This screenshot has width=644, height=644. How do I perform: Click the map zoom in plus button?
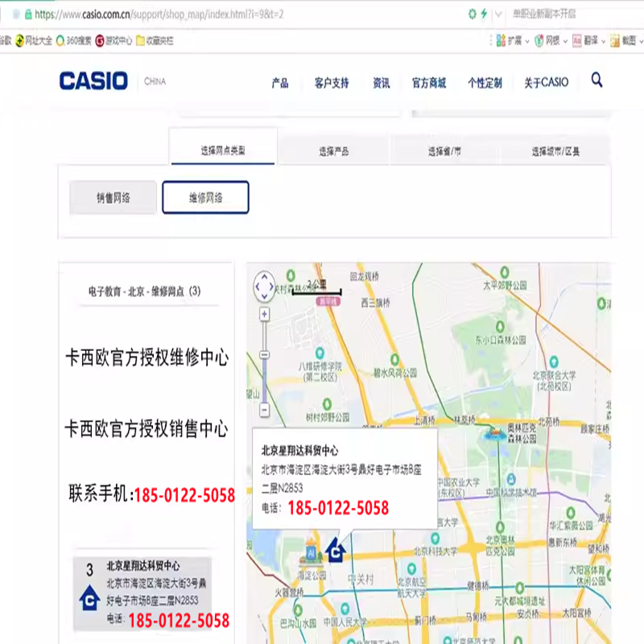tap(265, 315)
